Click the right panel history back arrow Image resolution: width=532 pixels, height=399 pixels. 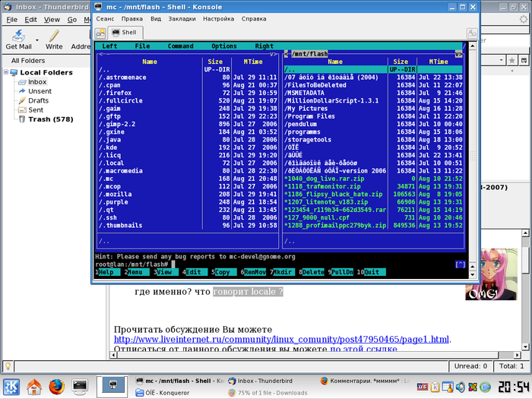click(x=287, y=54)
